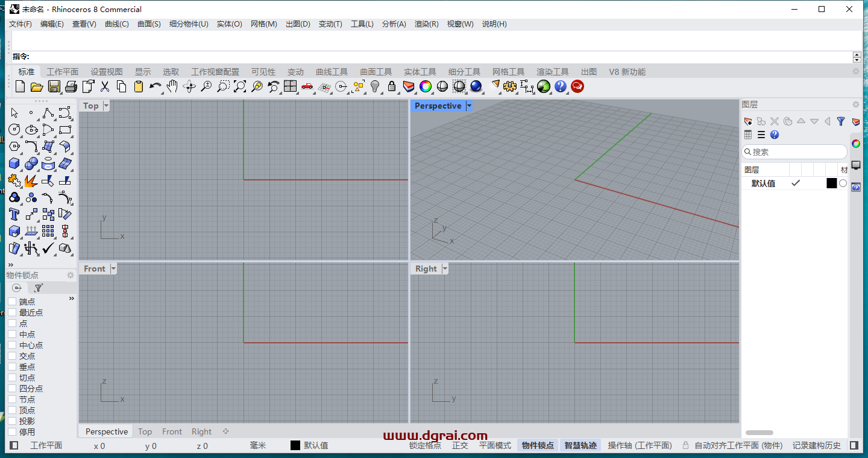Enable the 最近点 object snap checkbox

click(12, 313)
